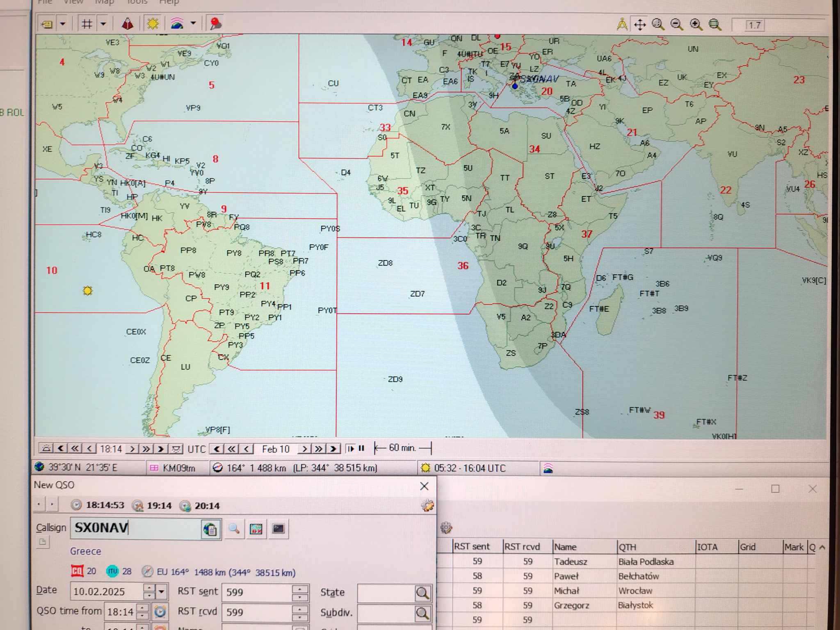Click the RST rcvd input field
The image size is (840, 630).
257,612
